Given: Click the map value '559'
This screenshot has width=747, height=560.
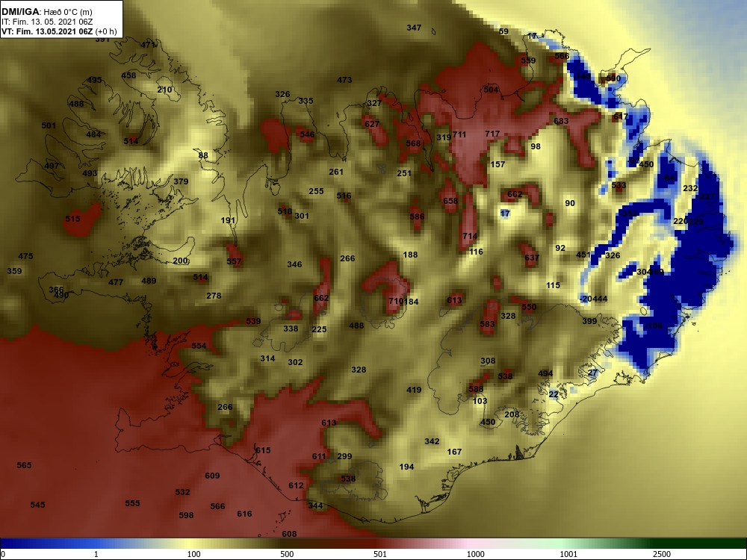Looking at the screenshot, I should [528, 60].
